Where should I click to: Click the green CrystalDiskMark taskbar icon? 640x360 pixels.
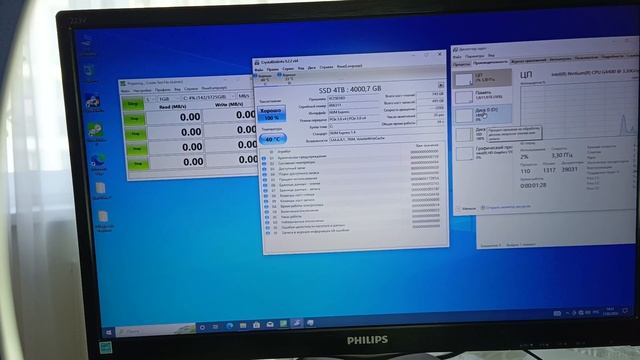click(x=283, y=324)
